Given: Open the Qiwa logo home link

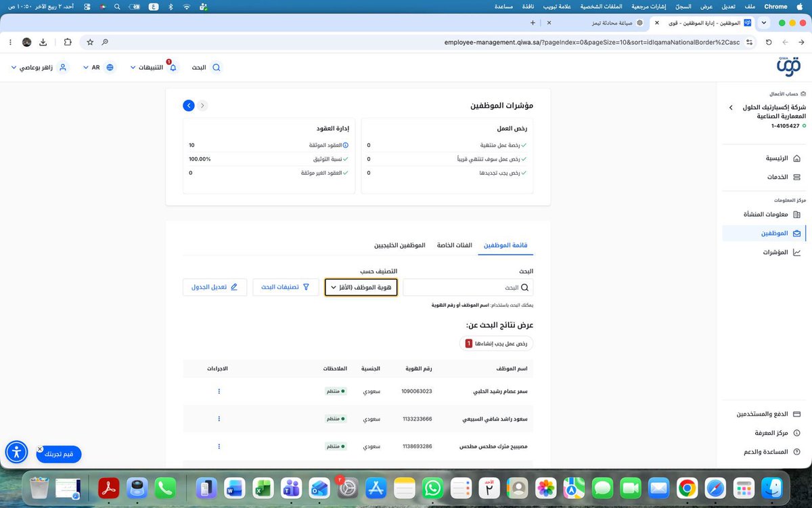Looking at the screenshot, I should pyautogui.click(x=788, y=68).
